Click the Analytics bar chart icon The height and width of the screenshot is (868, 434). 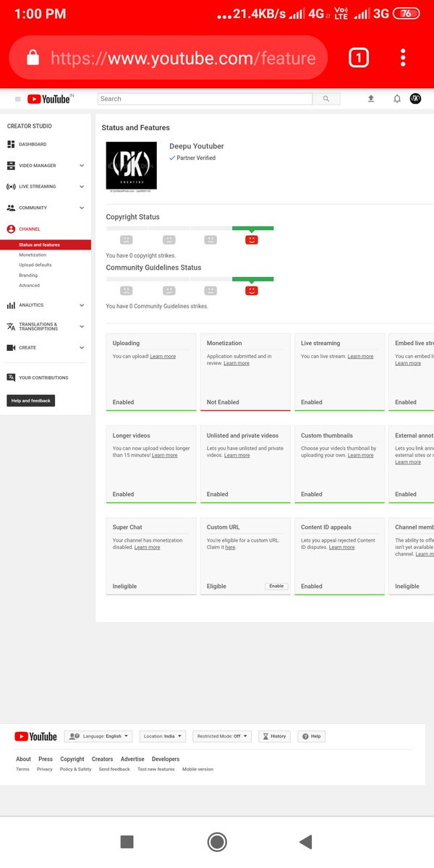(11, 305)
